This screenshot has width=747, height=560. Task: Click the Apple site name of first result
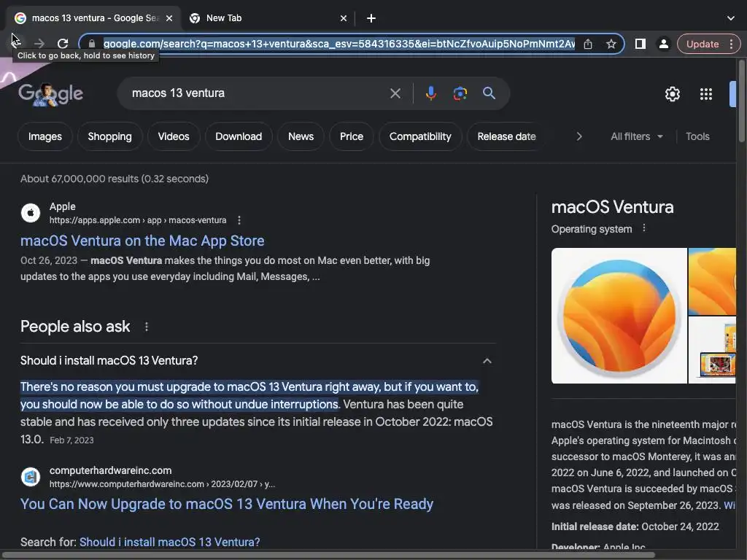pyautogui.click(x=63, y=206)
